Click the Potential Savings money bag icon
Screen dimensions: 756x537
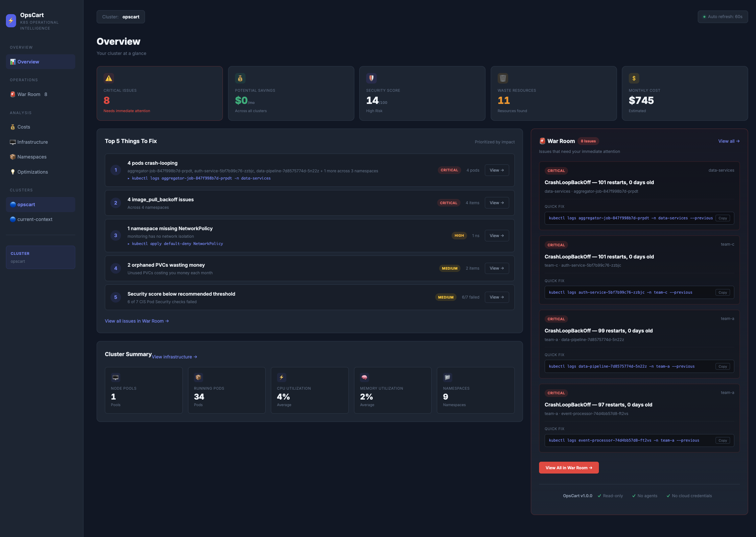pos(240,78)
